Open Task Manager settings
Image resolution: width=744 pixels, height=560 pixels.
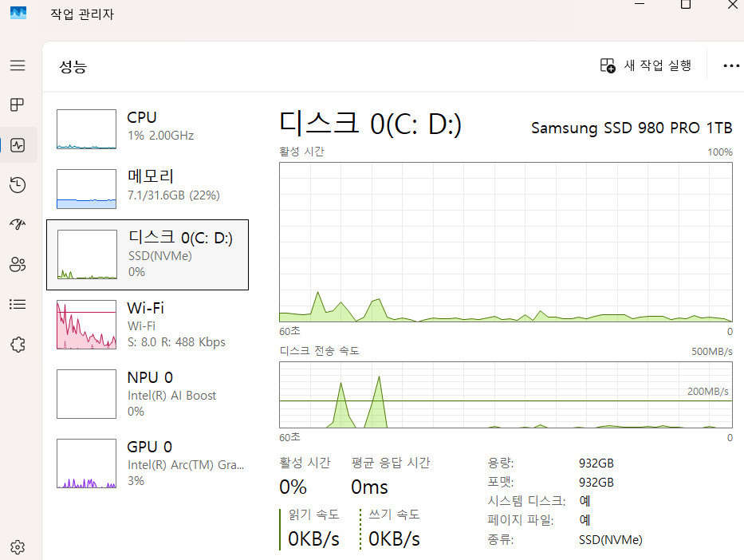coord(18,547)
